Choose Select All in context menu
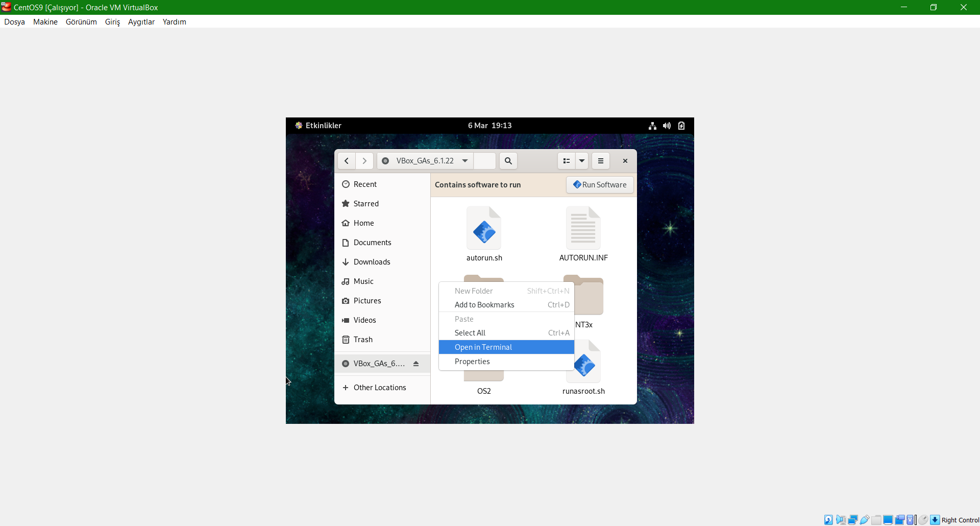 506,333
